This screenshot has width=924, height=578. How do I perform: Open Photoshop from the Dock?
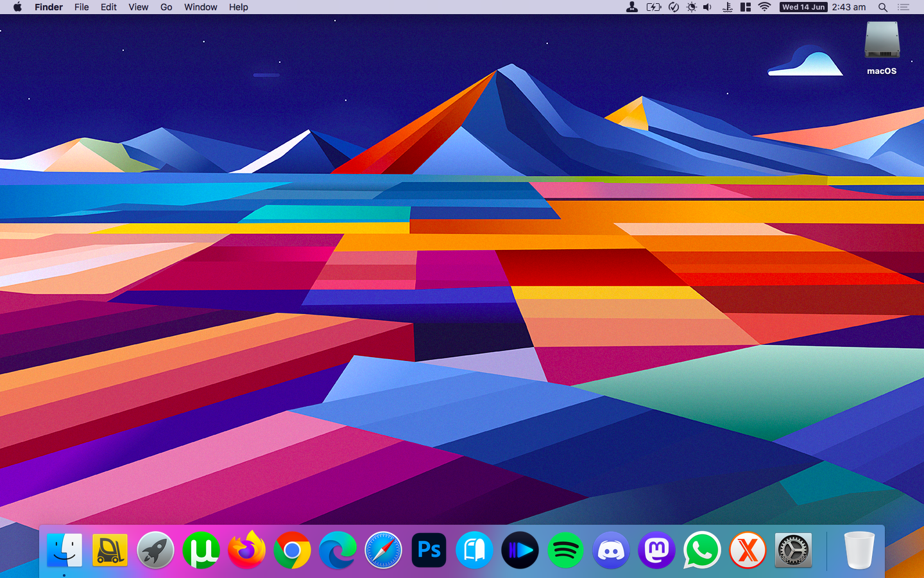pos(429,550)
